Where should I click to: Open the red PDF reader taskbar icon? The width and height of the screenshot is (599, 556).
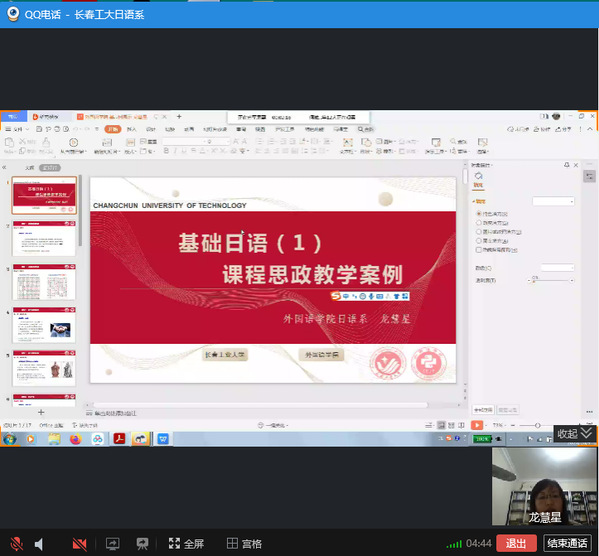120,439
